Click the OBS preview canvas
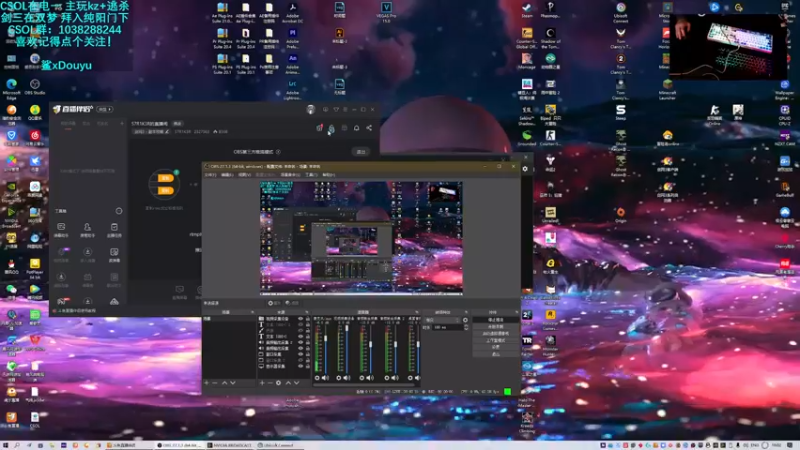 [361, 237]
